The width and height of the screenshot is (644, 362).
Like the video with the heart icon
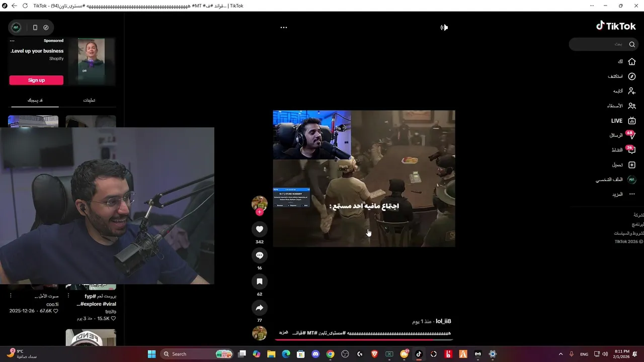coord(260,229)
